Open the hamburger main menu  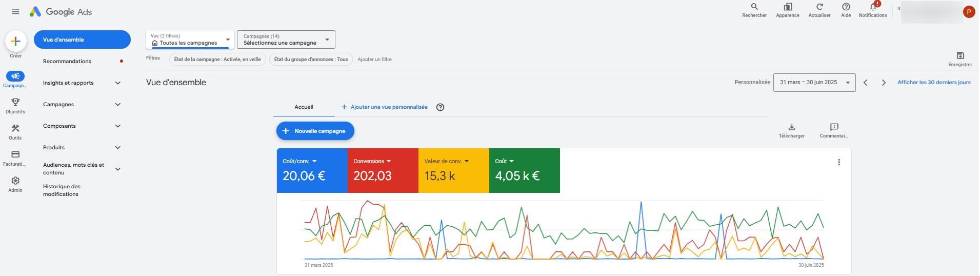(x=15, y=12)
